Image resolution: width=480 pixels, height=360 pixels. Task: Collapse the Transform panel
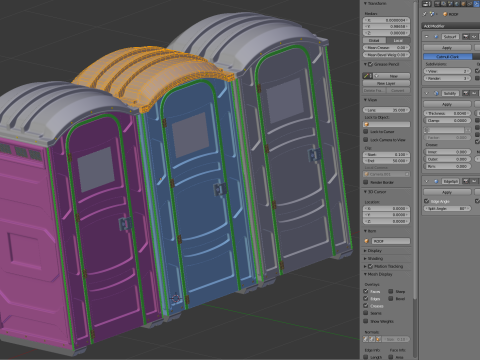[x=365, y=3]
